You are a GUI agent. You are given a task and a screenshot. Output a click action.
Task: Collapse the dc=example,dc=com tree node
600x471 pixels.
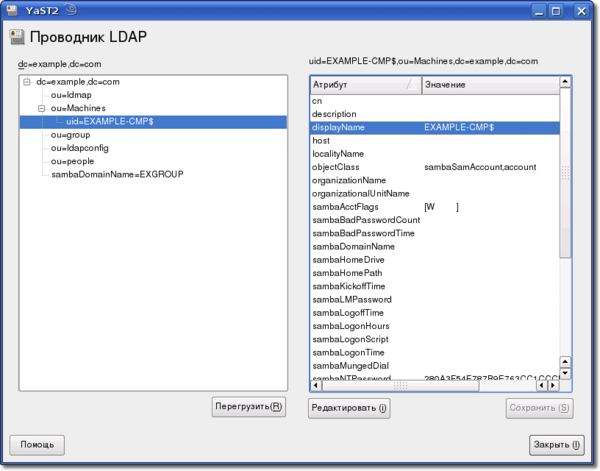(x=27, y=82)
